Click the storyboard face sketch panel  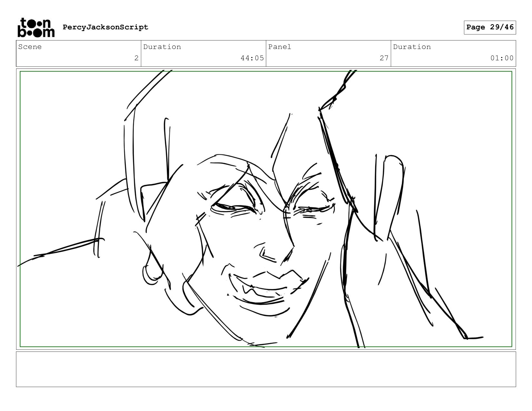(x=266, y=209)
